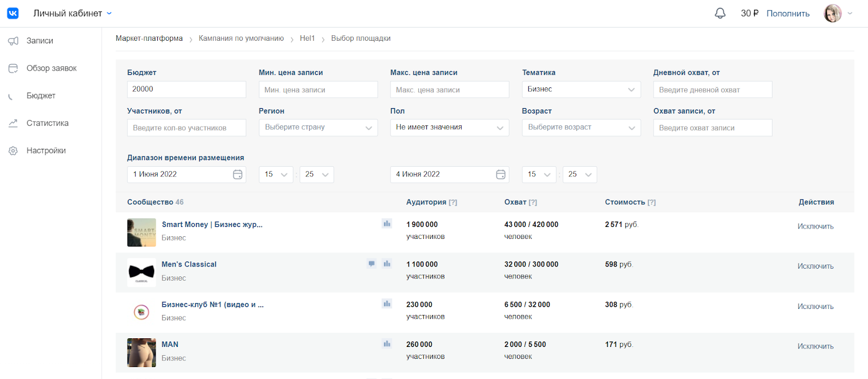Go to Статистика in the sidebar

[47, 123]
